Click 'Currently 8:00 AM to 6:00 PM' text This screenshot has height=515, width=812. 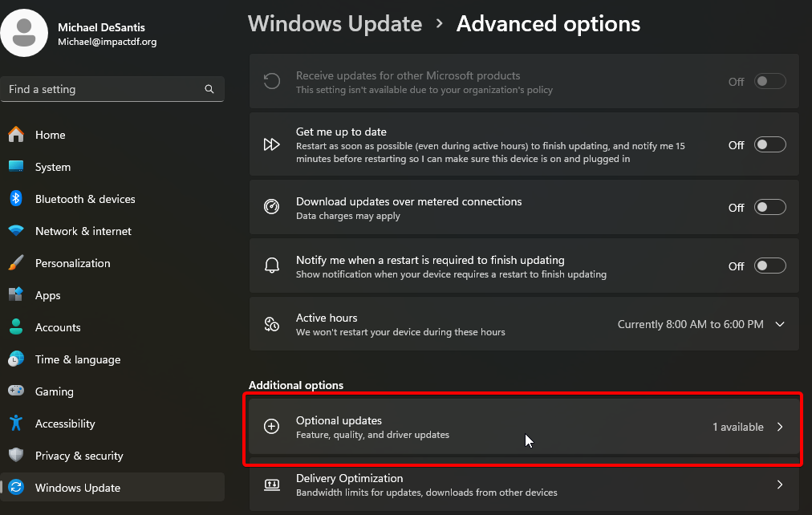point(690,324)
